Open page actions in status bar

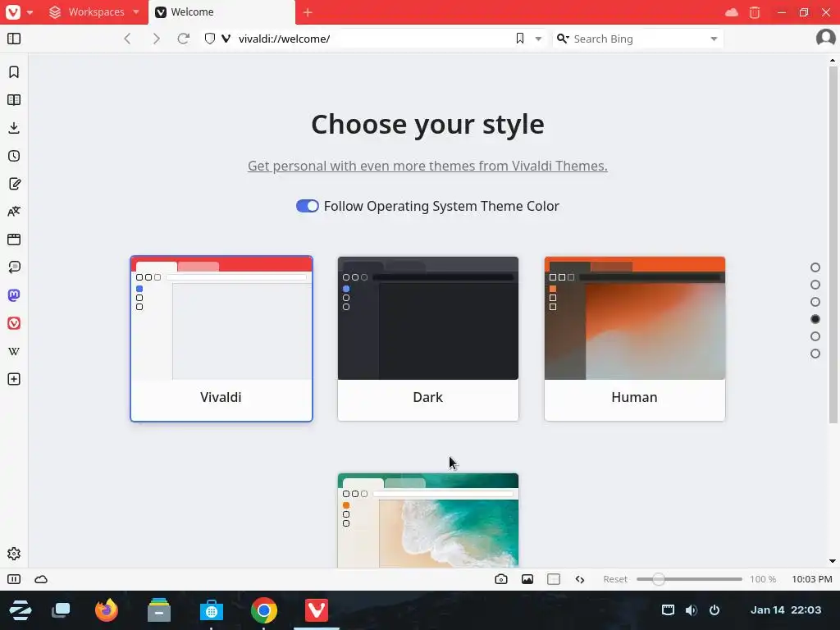point(580,579)
